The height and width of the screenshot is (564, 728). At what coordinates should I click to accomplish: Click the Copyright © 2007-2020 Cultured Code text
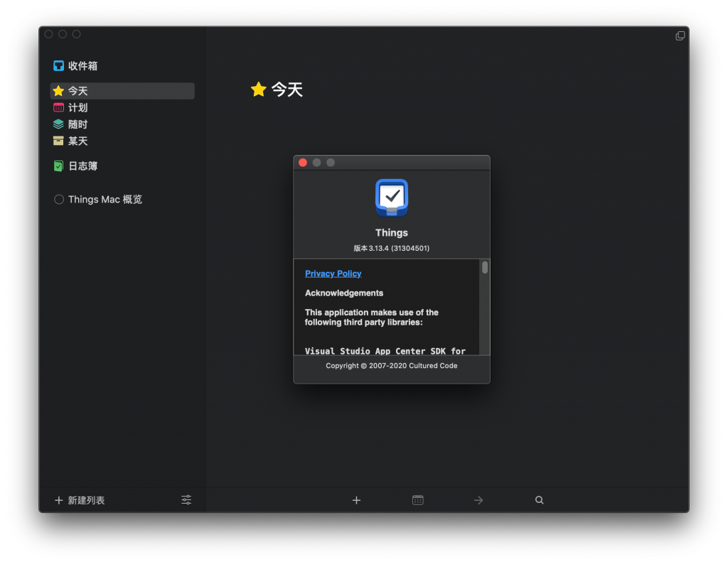pyautogui.click(x=392, y=366)
